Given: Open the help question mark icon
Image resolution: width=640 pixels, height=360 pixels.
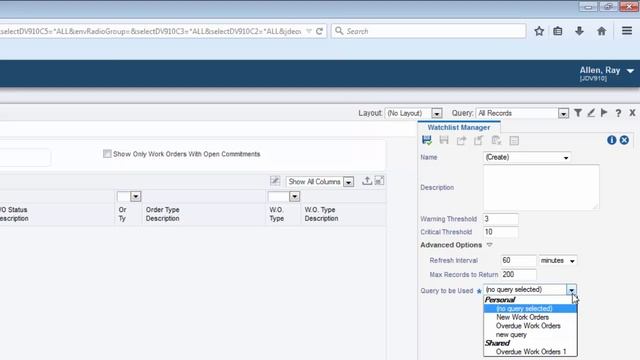Looking at the screenshot, I should tap(618, 113).
